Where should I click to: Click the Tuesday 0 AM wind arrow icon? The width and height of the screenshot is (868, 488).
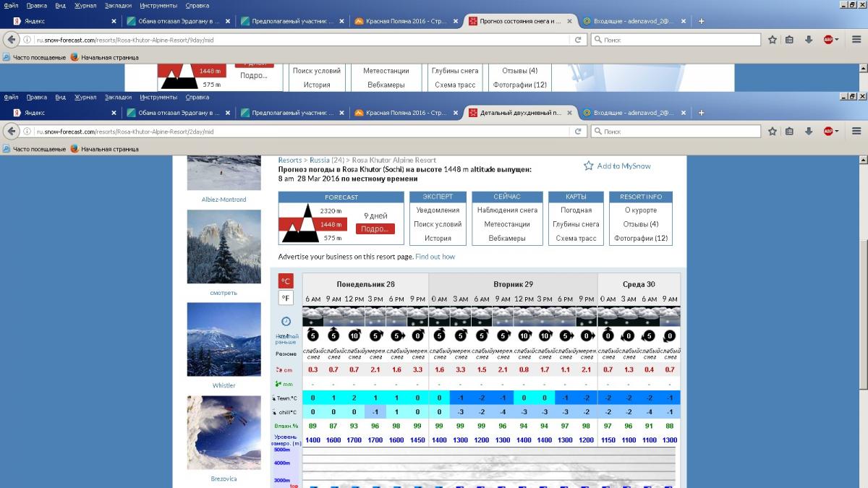[439, 335]
